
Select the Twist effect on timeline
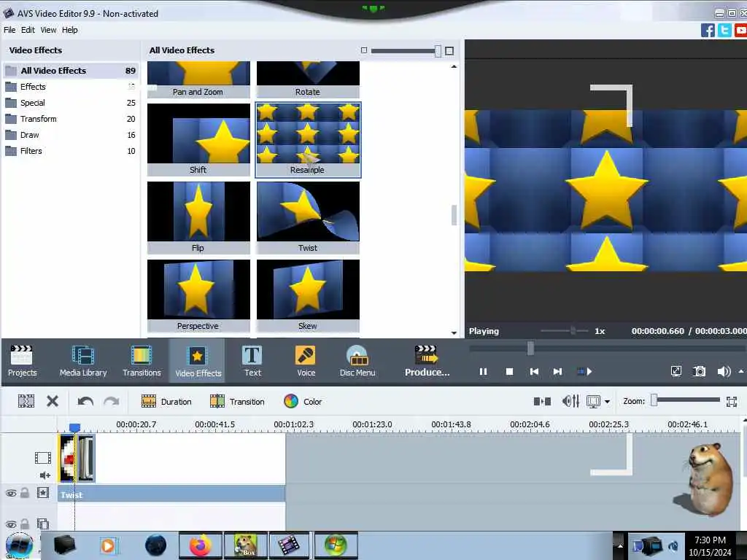[x=171, y=495]
